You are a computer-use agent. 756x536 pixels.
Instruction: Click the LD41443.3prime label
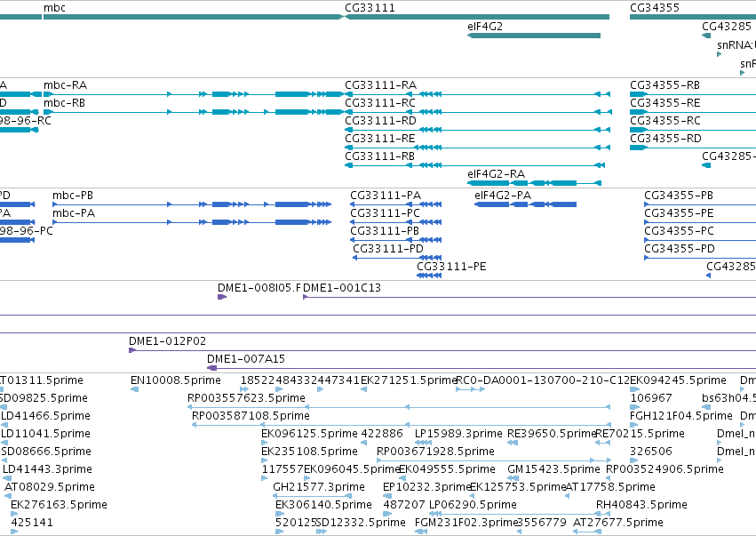coord(47,470)
